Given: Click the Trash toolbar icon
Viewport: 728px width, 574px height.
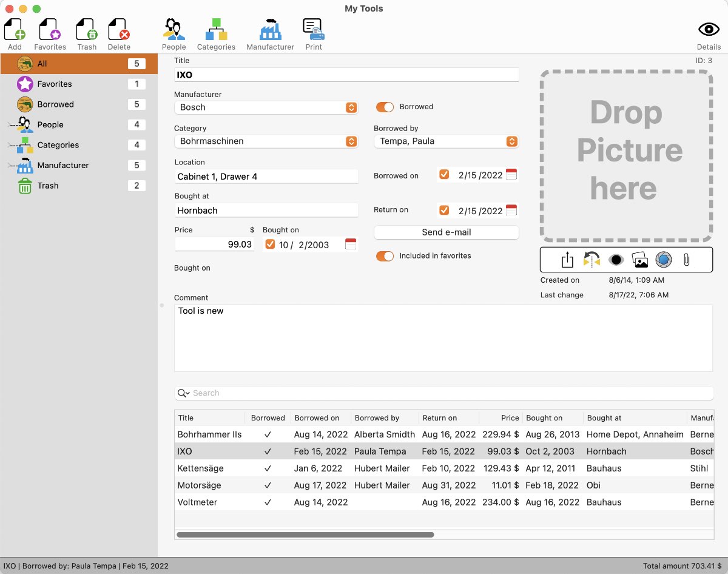Looking at the screenshot, I should point(87,29).
